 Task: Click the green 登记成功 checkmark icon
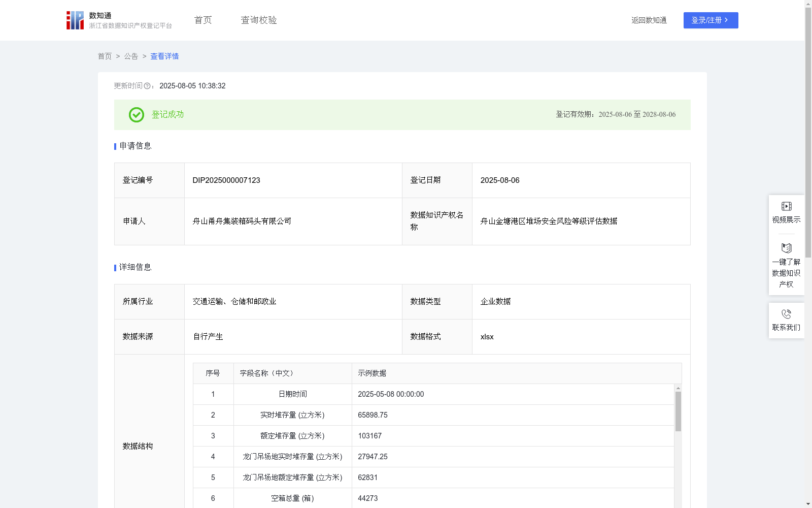tap(136, 115)
